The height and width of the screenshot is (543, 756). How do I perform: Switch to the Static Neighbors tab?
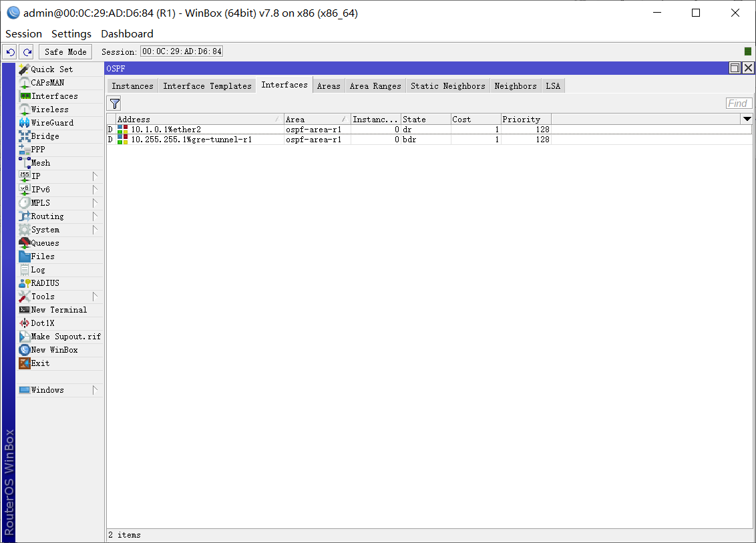pos(448,86)
